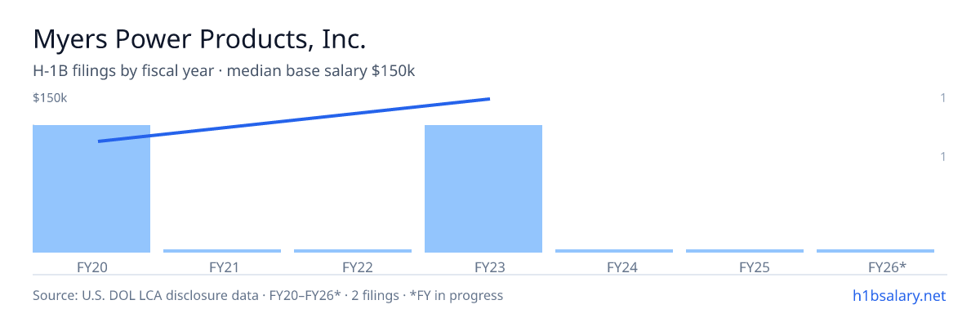
Task: Click the FY26* axis label
Action: pos(875,267)
